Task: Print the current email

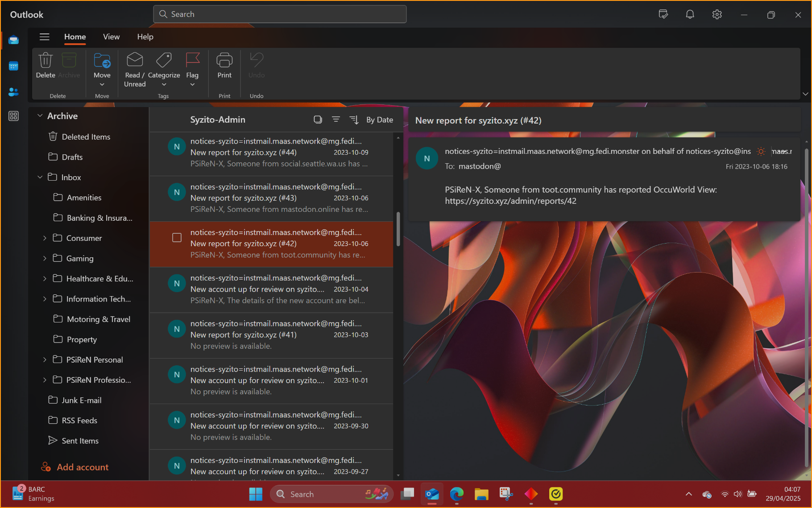Action: click(224, 66)
